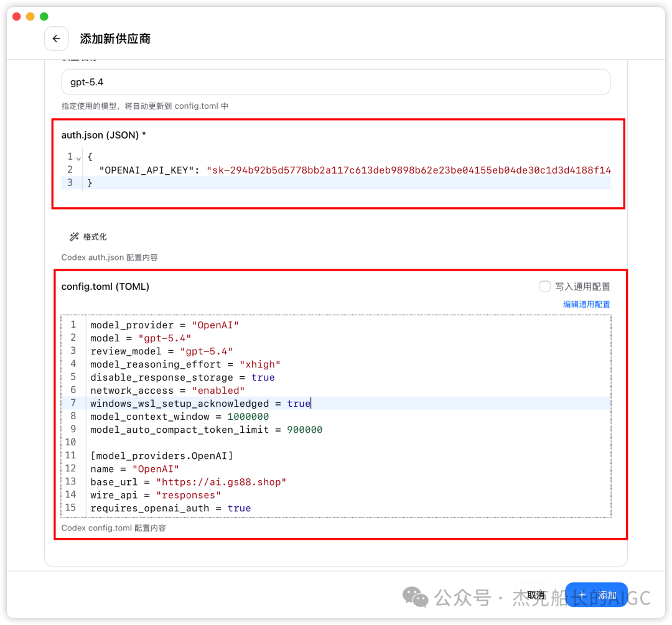Click the 取消 cancel button

click(536, 595)
